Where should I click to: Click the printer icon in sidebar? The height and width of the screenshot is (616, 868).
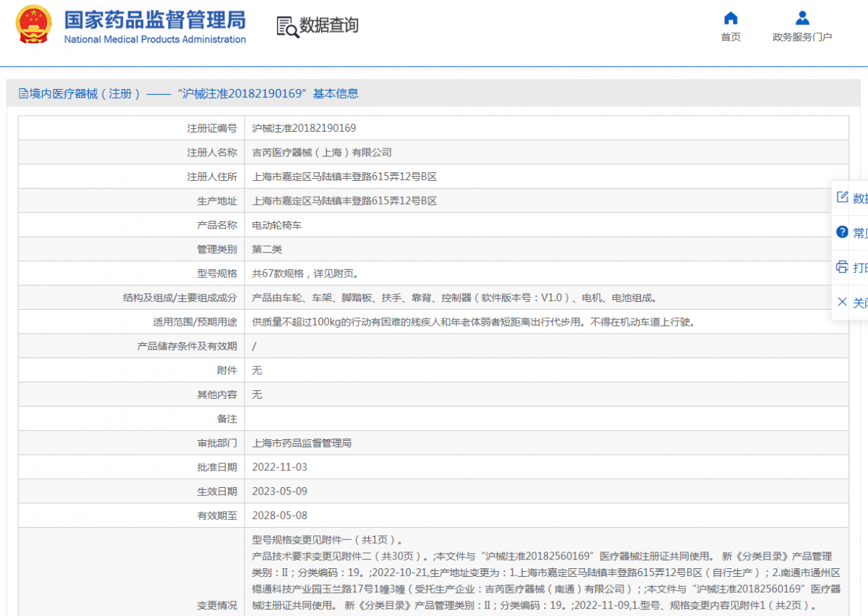click(x=842, y=267)
